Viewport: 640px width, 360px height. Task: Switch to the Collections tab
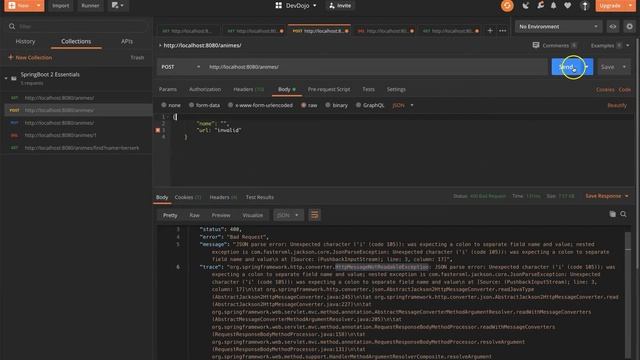point(76,41)
